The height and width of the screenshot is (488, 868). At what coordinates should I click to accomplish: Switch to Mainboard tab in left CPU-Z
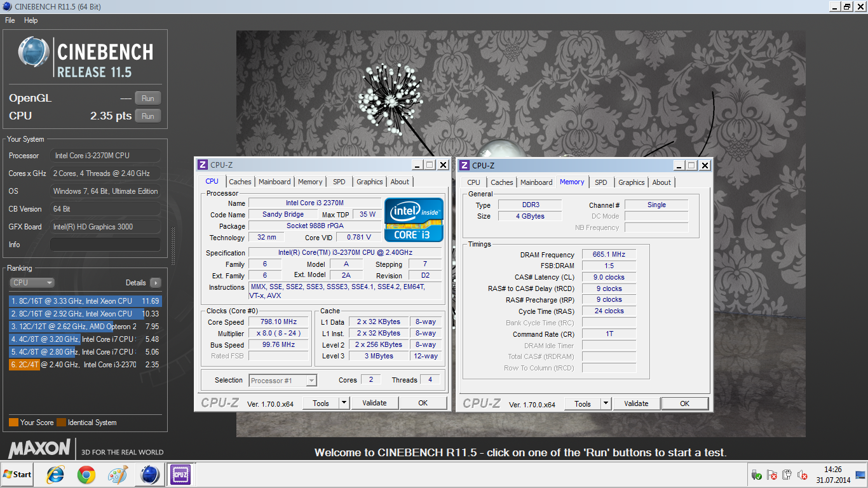point(275,182)
